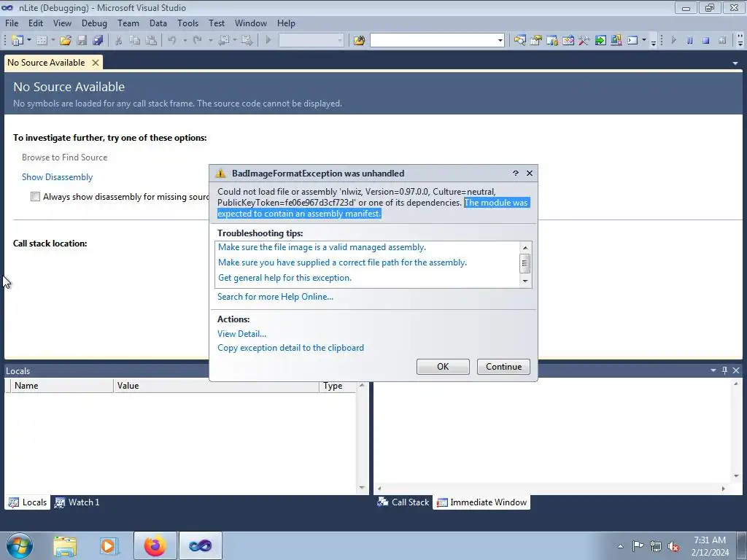
Task: Click the Copy toolbar icon
Action: [x=135, y=41]
